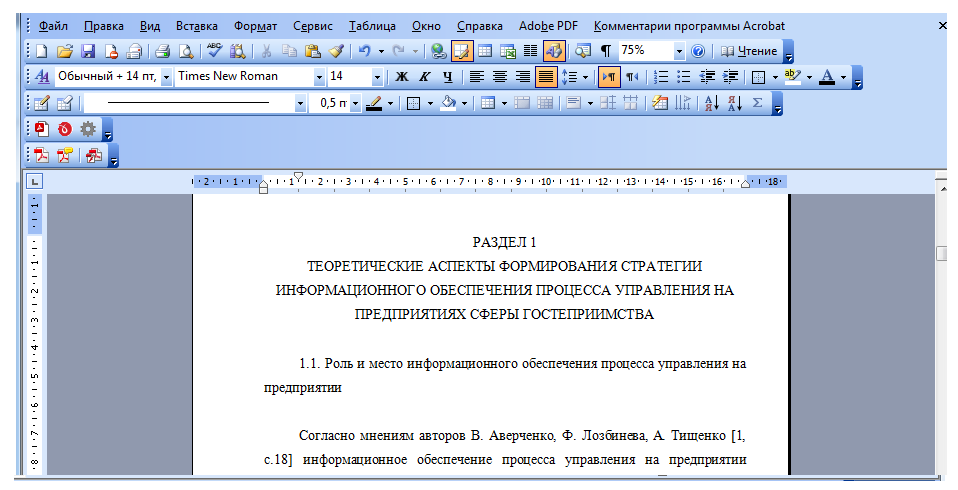Paste from clipboard icon
The image size is (958, 490).
(x=313, y=51)
